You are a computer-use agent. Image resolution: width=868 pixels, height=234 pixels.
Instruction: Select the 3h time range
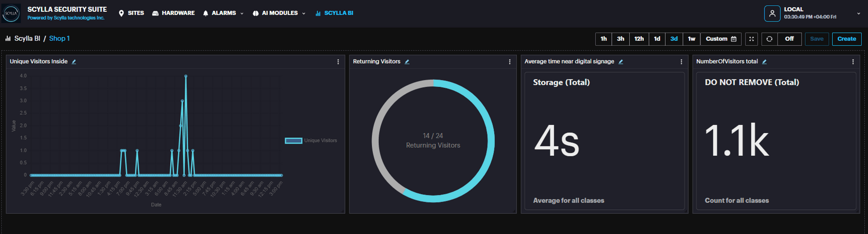621,39
